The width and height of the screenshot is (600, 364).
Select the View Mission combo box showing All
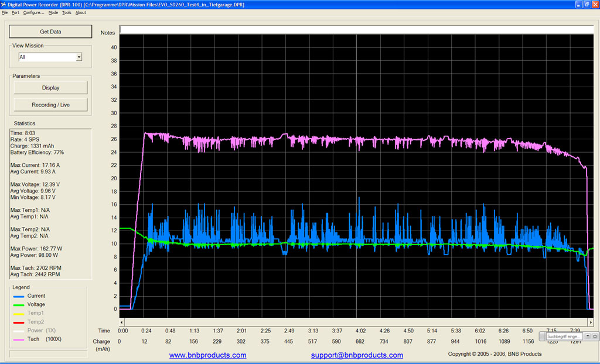50,57
